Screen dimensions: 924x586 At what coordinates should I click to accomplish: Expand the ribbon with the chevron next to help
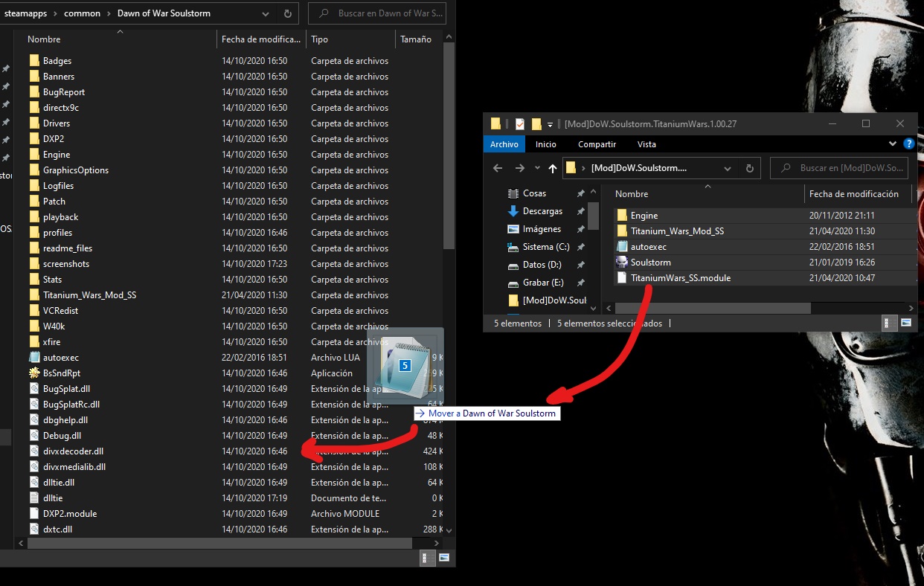point(893,144)
